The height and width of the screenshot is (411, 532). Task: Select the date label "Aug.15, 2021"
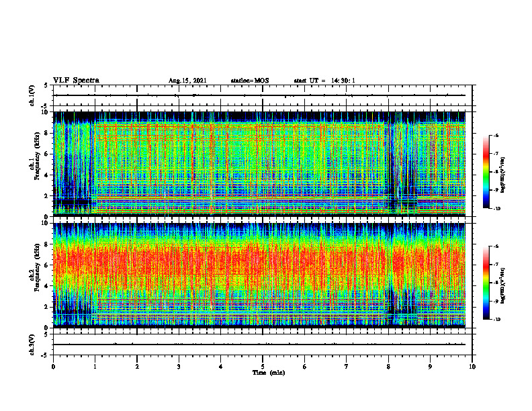187,81
